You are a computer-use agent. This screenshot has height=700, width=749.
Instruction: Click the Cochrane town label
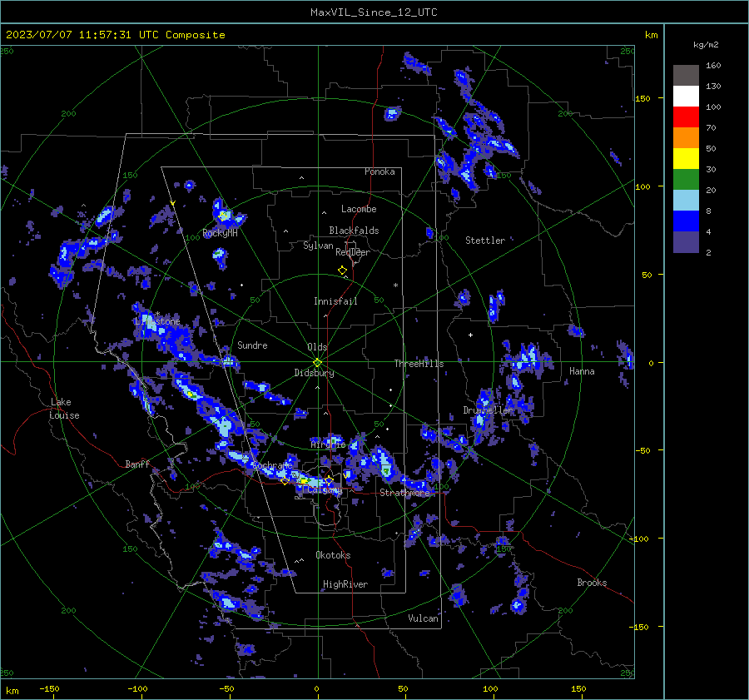pyautogui.click(x=272, y=465)
